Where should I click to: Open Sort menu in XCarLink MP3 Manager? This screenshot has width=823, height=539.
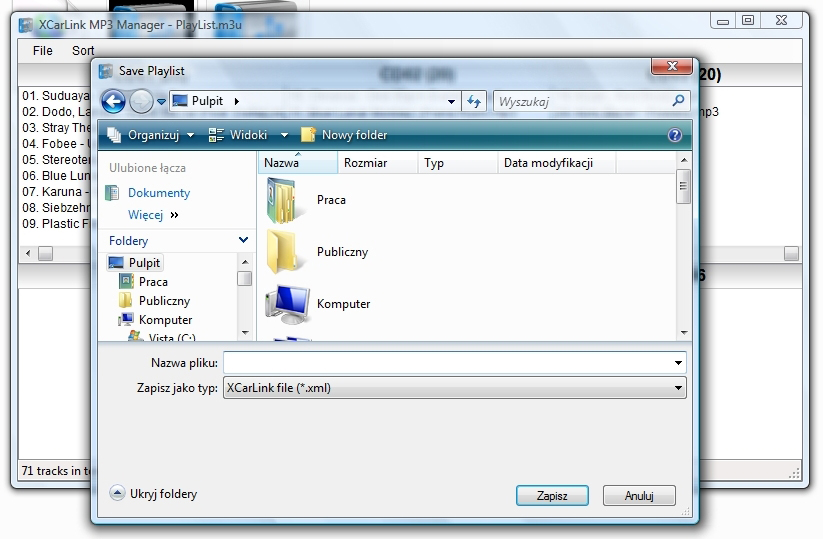(x=83, y=50)
